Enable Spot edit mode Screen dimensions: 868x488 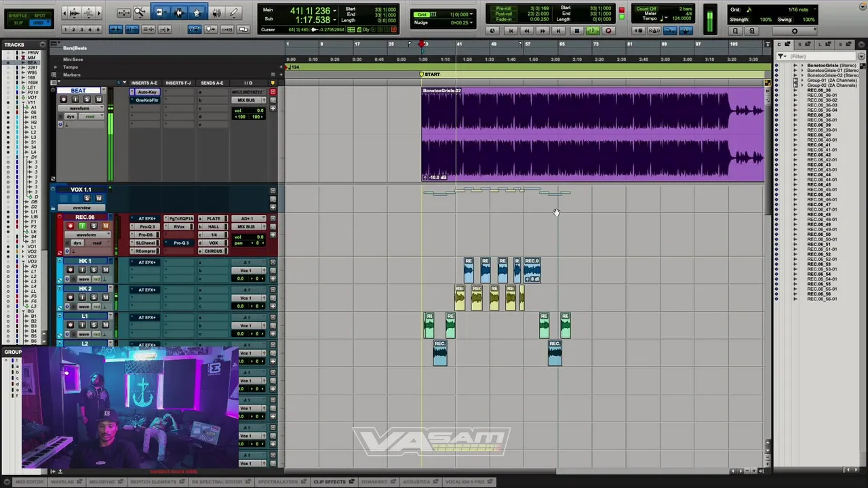pos(41,15)
